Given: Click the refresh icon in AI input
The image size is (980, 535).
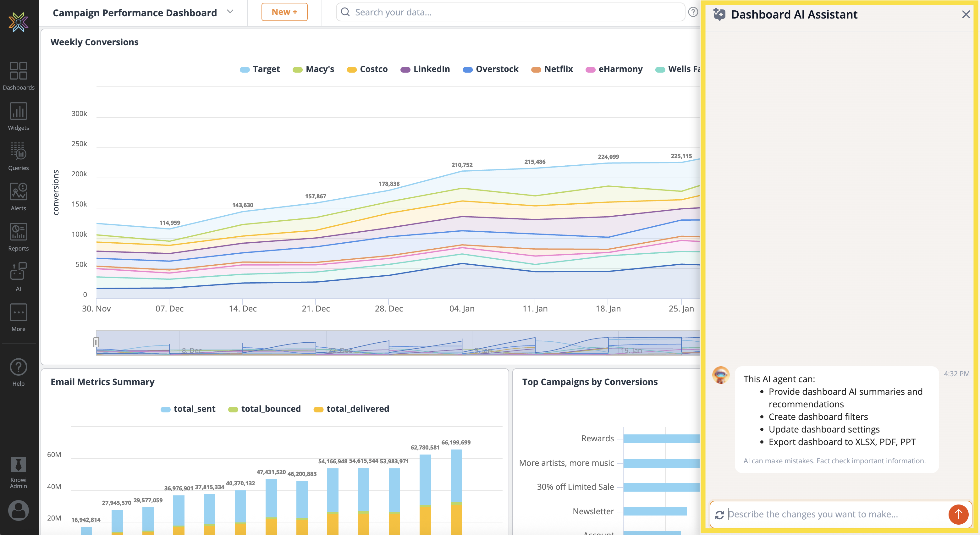Looking at the screenshot, I should tap(719, 515).
